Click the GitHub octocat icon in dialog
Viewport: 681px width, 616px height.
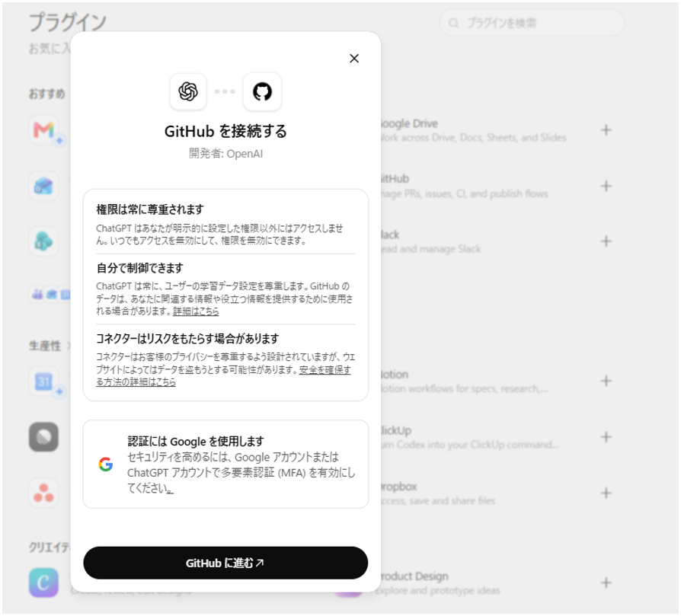(x=262, y=91)
